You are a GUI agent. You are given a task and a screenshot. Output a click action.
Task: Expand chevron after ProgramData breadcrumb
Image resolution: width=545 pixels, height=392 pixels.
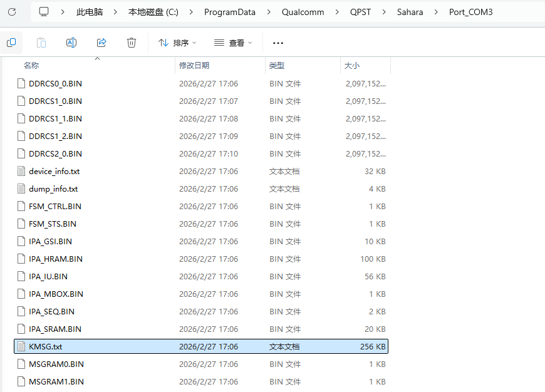click(x=269, y=12)
